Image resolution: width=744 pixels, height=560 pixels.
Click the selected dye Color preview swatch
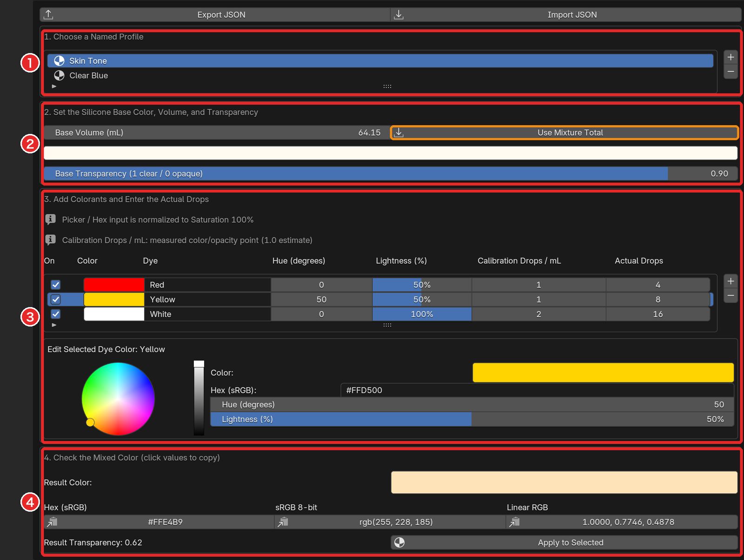click(x=603, y=373)
